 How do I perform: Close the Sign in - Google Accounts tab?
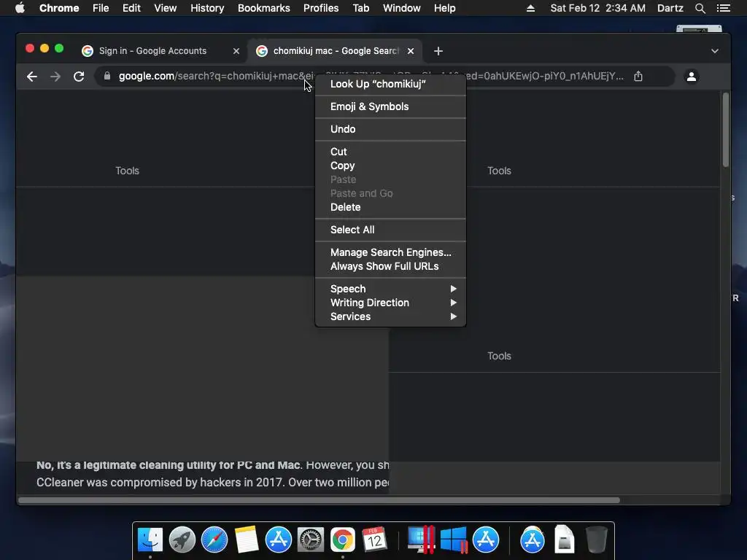236,51
